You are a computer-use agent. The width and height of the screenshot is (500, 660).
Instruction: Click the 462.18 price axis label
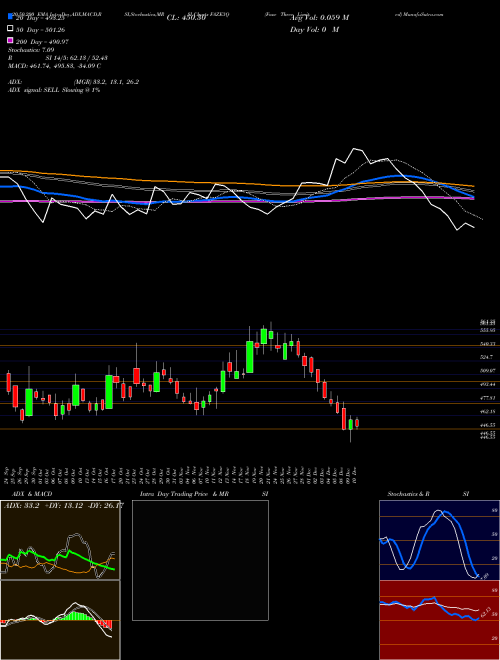[x=489, y=411]
